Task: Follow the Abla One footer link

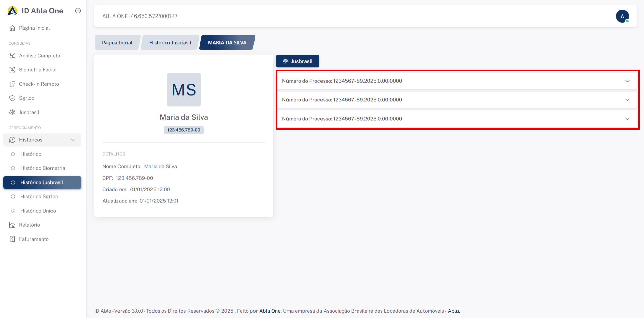Action: click(270, 311)
